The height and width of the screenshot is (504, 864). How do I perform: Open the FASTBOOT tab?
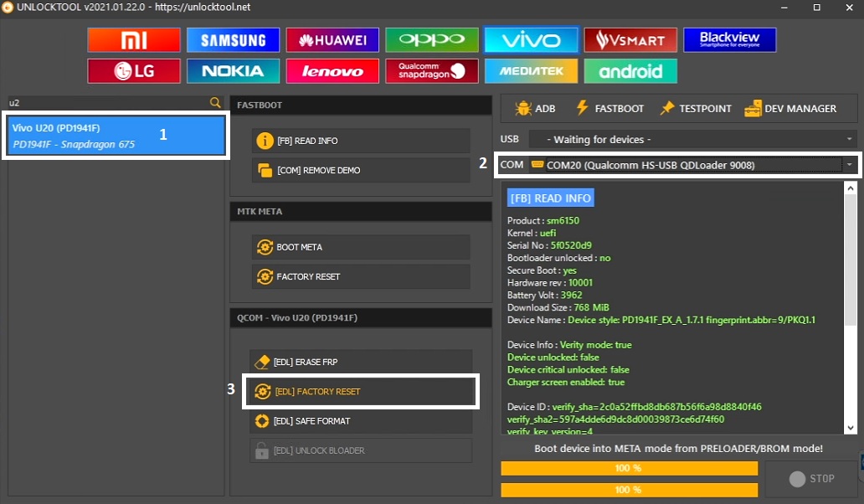[x=609, y=109]
